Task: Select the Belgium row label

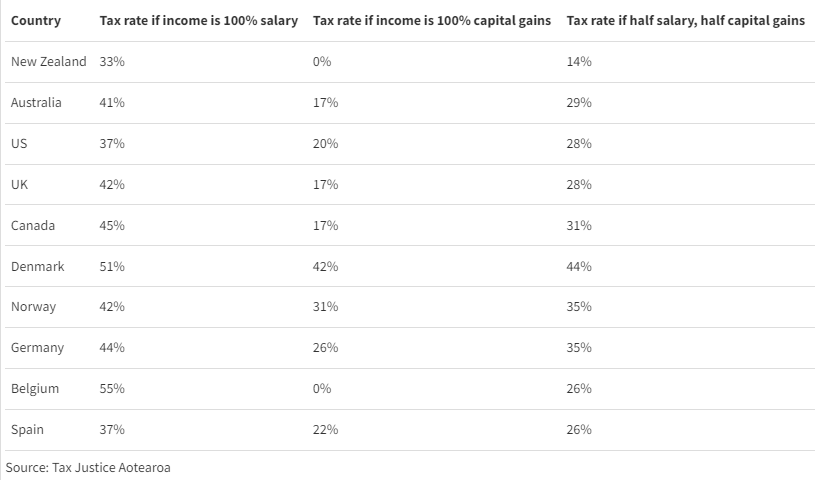Action: [x=35, y=389]
